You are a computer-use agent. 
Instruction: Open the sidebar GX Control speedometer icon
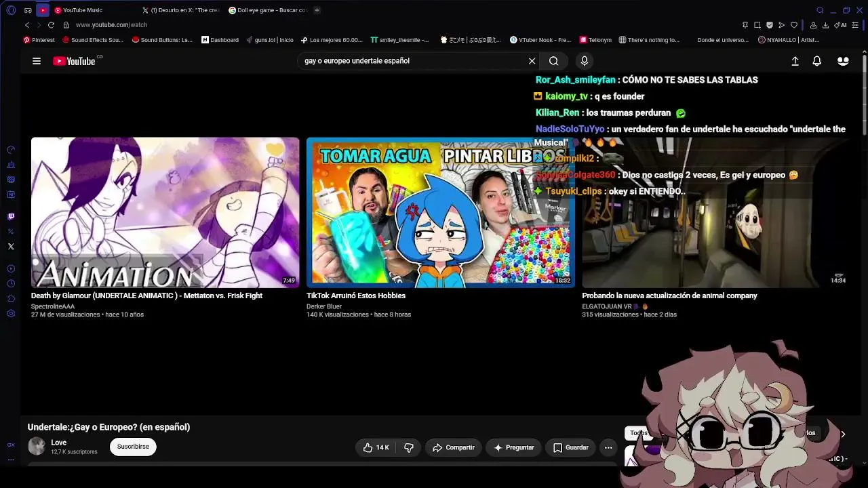point(11,150)
